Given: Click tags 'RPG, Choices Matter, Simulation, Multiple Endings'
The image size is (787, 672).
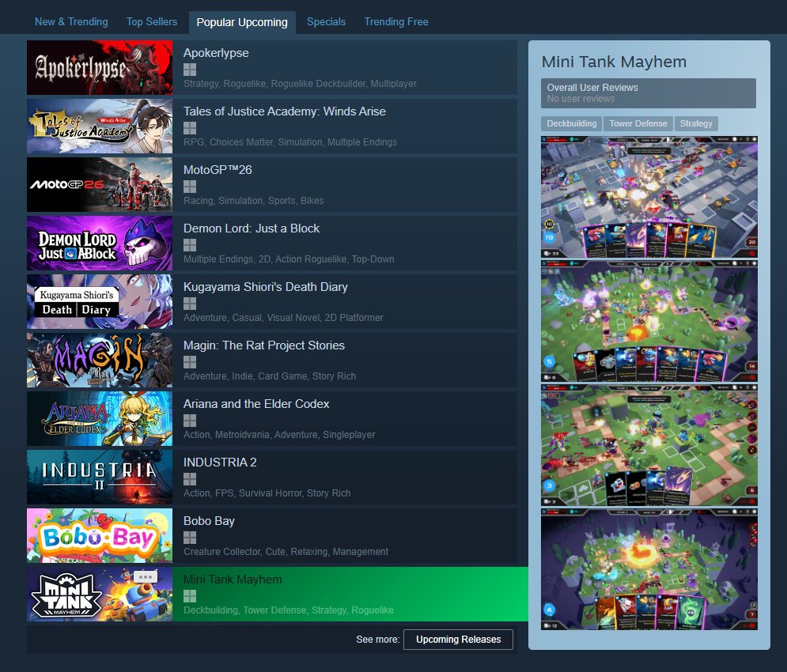Looking at the screenshot, I should pos(290,142).
